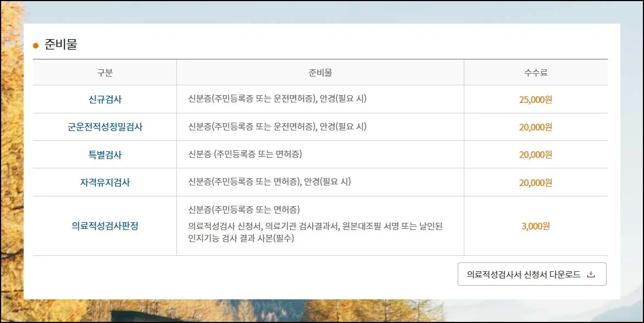This screenshot has height=323, width=644.
Task: Click the 25,000원 fee for 신규검사
Action: click(536, 100)
